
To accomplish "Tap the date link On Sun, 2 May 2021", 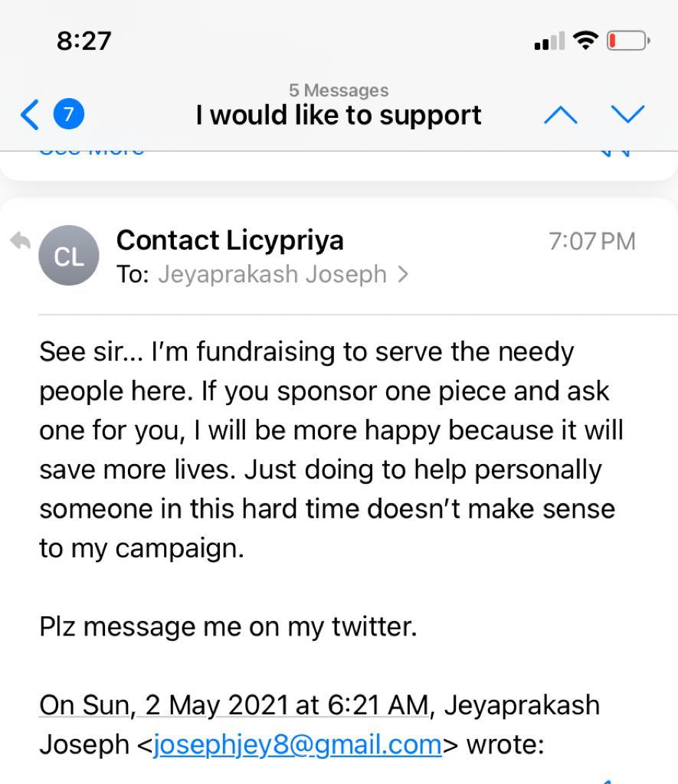I will [234, 705].
